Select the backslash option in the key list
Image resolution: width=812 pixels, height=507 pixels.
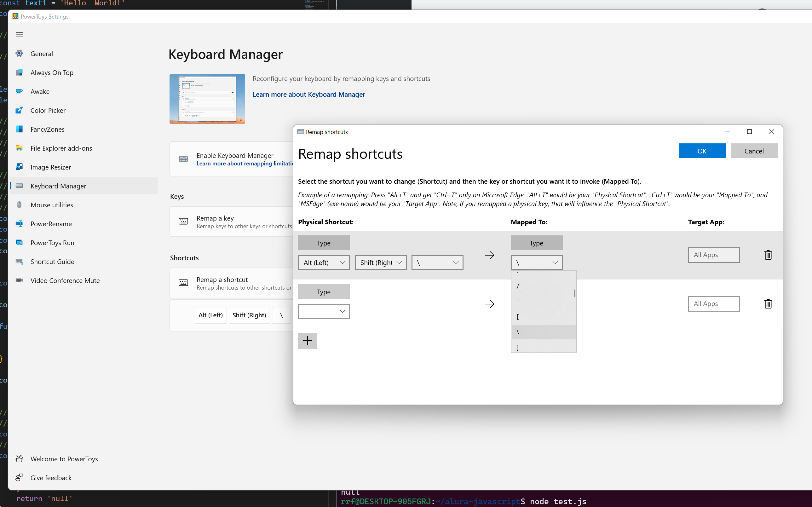[543, 332]
